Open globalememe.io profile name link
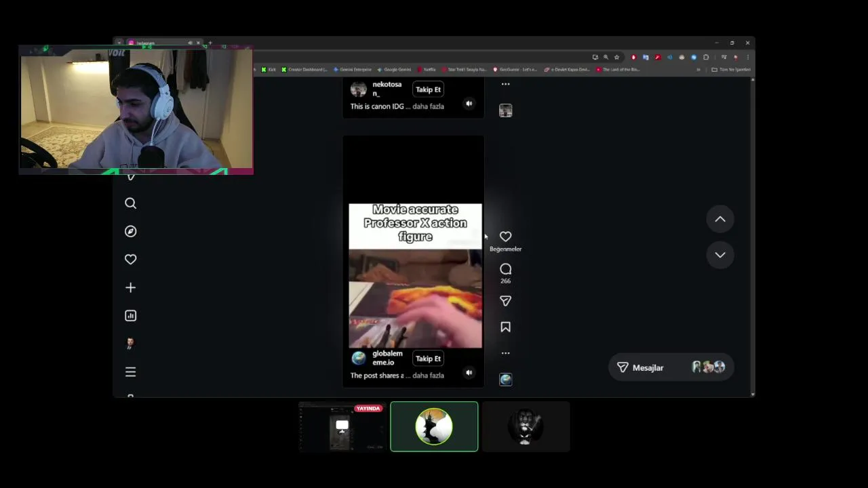 [x=387, y=358]
